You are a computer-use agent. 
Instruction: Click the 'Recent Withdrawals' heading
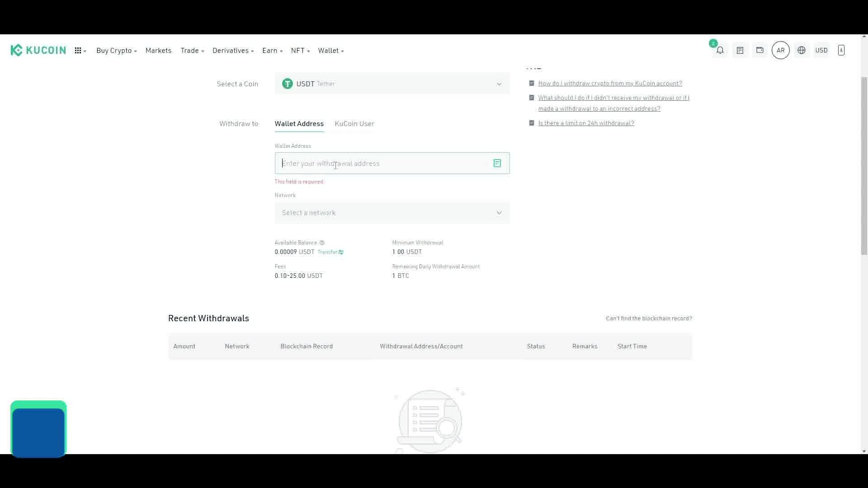click(x=208, y=319)
